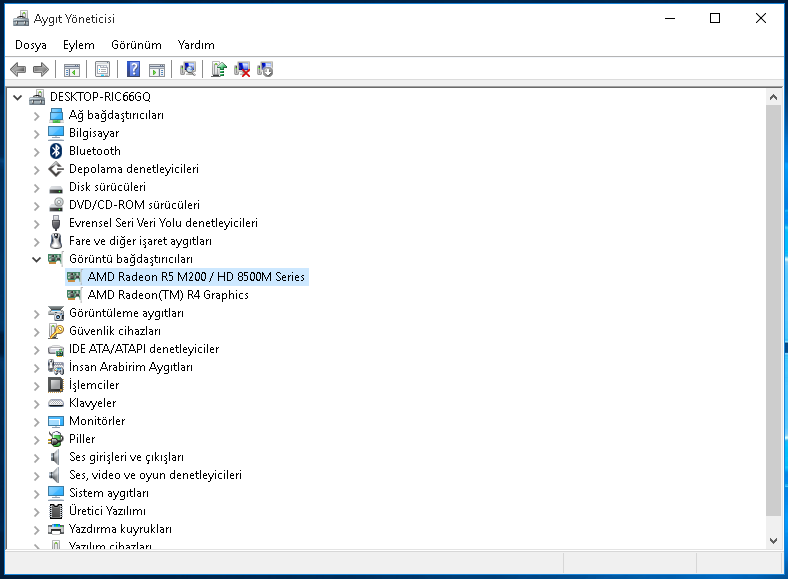Click the Back arrow toolbar icon
Viewport: 788px width, 579px height.
tap(18, 69)
